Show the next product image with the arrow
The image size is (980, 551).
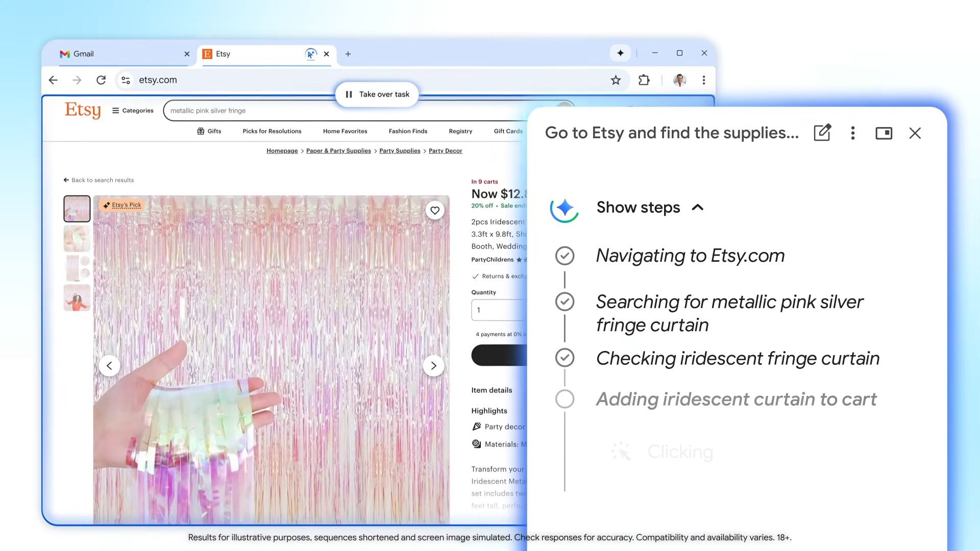[433, 366]
